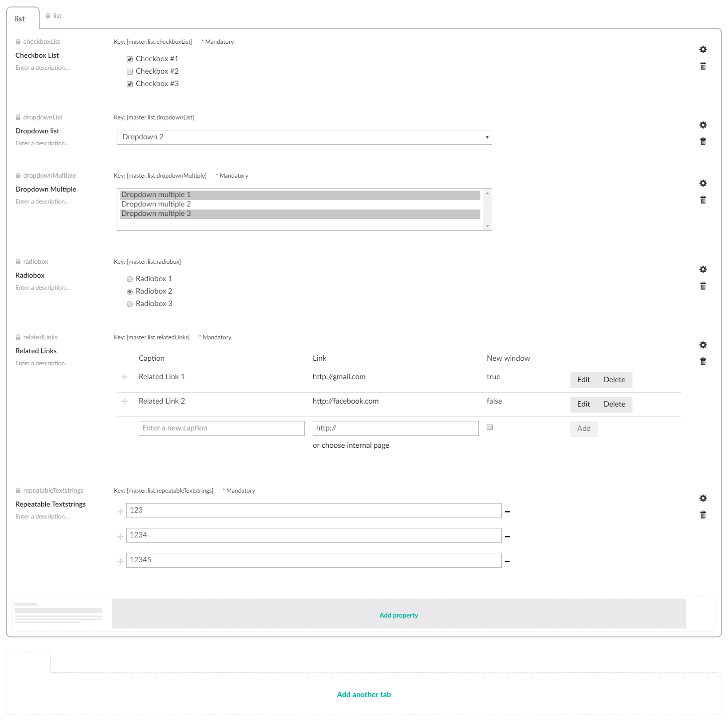Click trash icon for Repeatable Textstrings property
Image resolution: width=728 pixels, height=727 pixels.
(703, 515)
